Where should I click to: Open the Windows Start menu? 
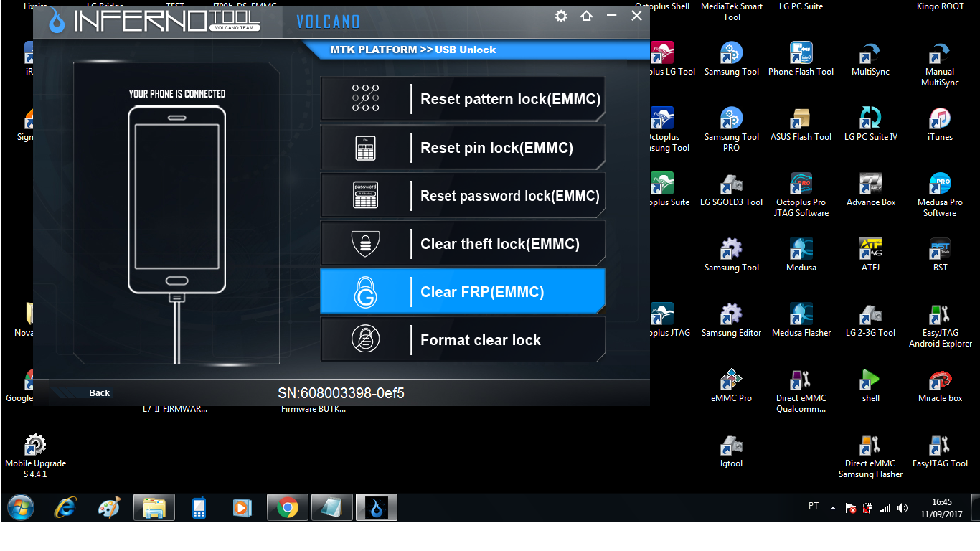[x=20, y=508]
